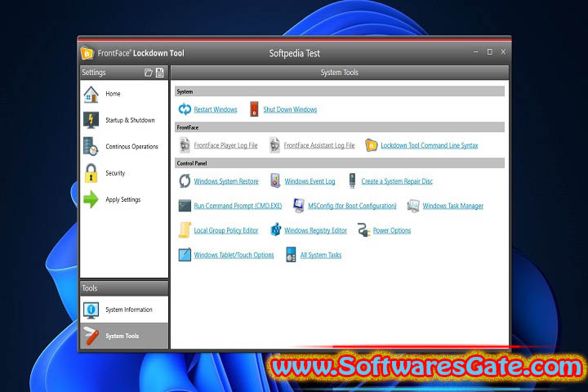Click the Softpedia Test title text
Viewport: 588px width, 392px height.
point(294,53)
